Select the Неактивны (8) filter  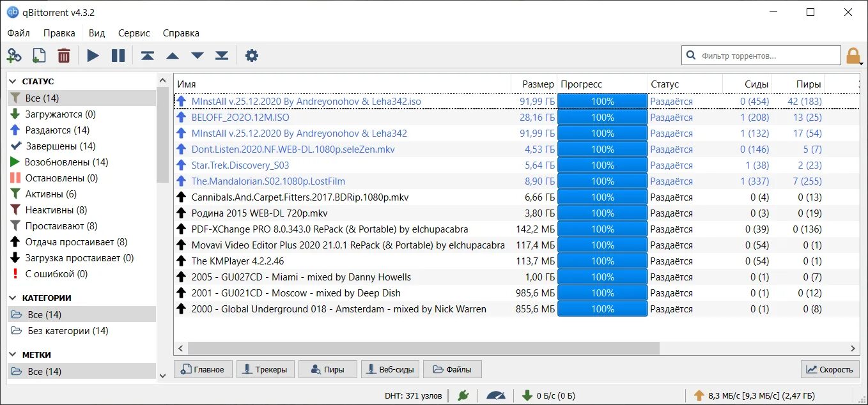click(x=81, y=210)
